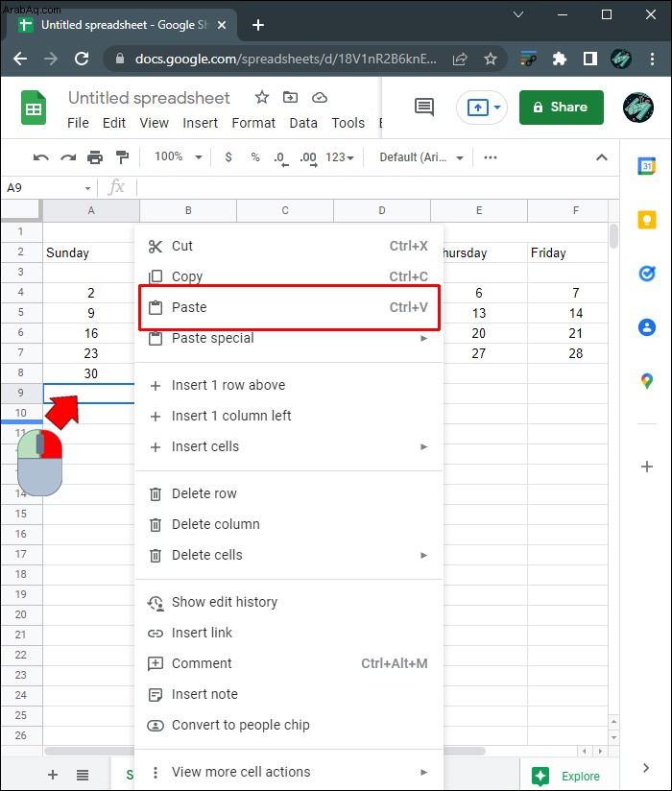Viewport: 672px width, 791px height.
Task: Open the browser side panel icon
Action: pos(589,59)
